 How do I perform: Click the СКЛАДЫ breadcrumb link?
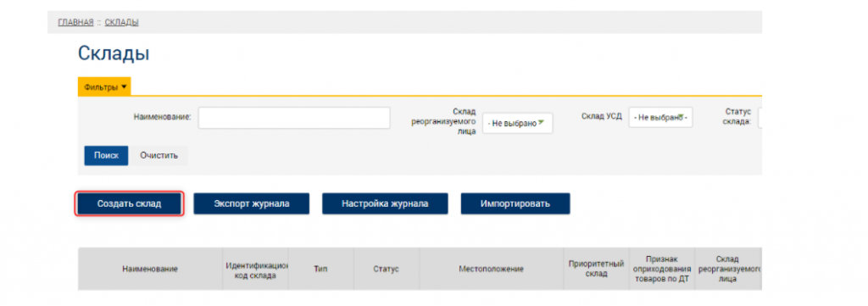[122, 22]
